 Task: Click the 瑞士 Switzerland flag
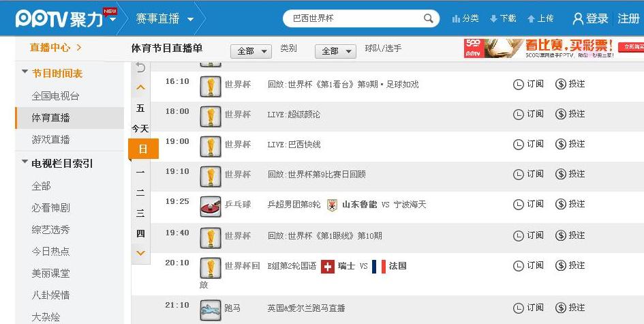pyautogui.click(x=328, y=267)
